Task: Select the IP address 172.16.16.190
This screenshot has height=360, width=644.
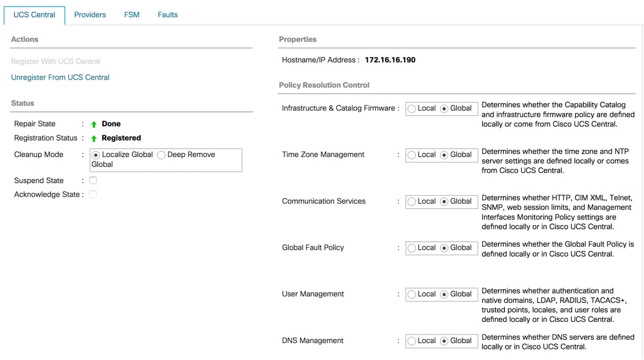Action: coord(390,60)
